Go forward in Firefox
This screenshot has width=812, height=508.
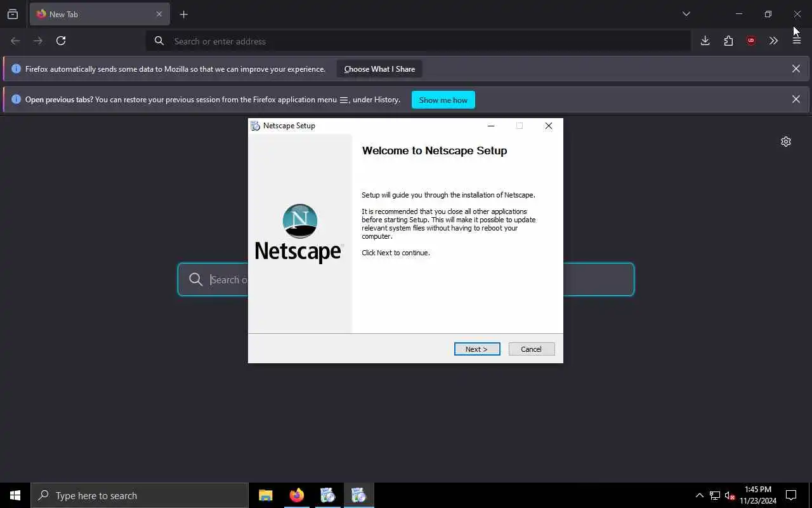[38, 41]
